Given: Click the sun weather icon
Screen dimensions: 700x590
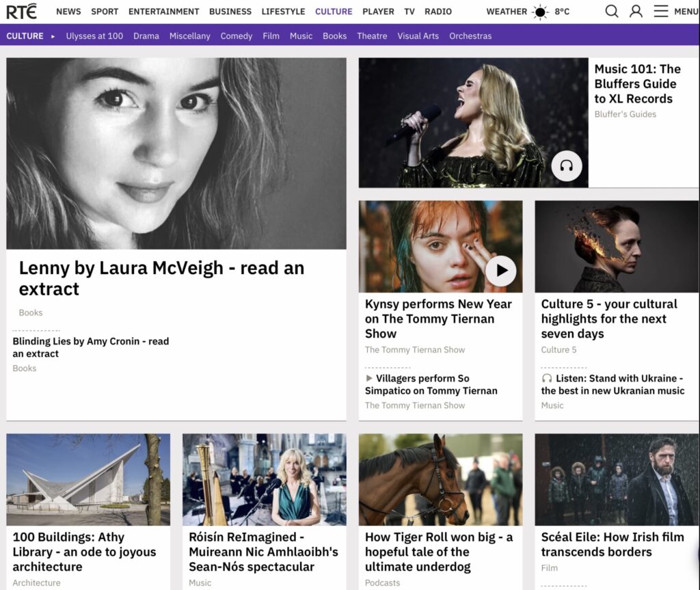Looking at the screenshot, I should tap(540, 12).
